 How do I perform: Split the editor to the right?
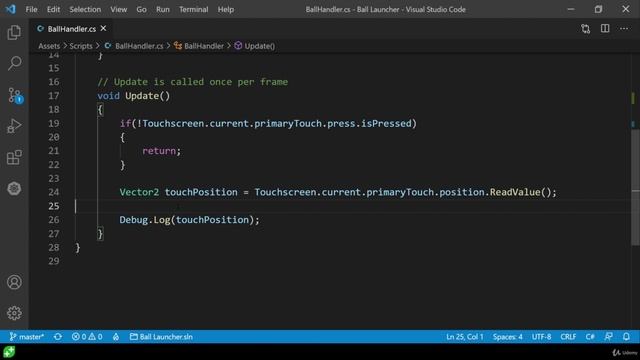(x=605, y=29)
